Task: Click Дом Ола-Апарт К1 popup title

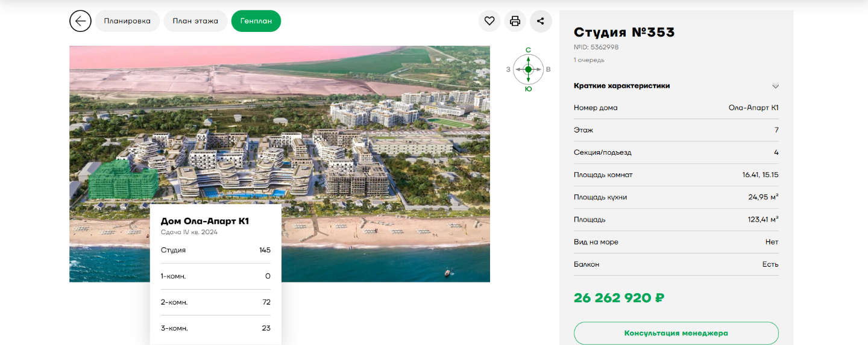Action: pyautogui.click(x=205, y=221)
